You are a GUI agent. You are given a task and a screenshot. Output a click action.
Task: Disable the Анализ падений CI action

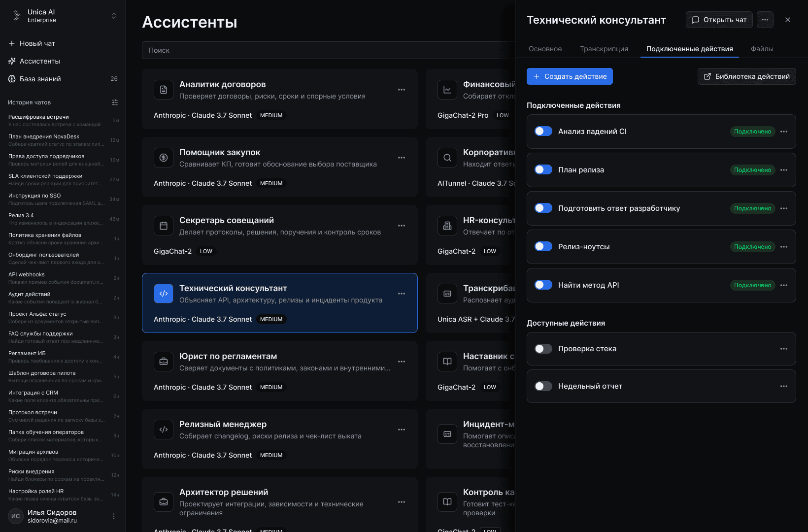point(543,131)
